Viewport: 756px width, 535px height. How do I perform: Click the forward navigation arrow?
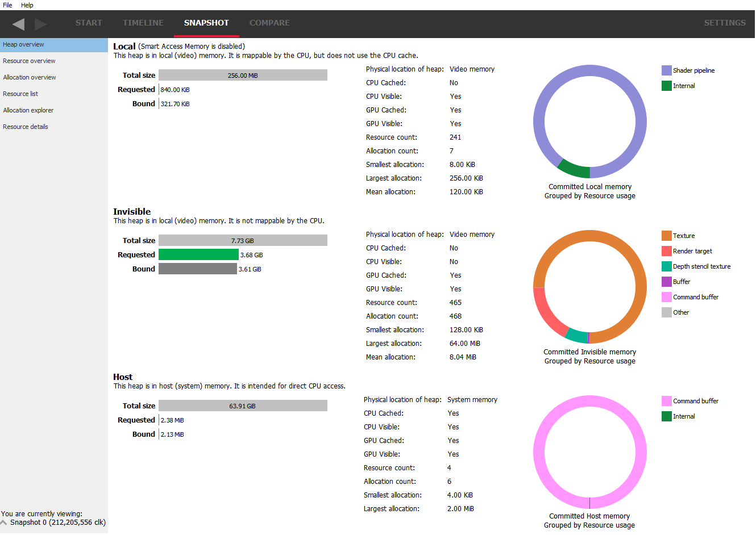tap(39, 24)
